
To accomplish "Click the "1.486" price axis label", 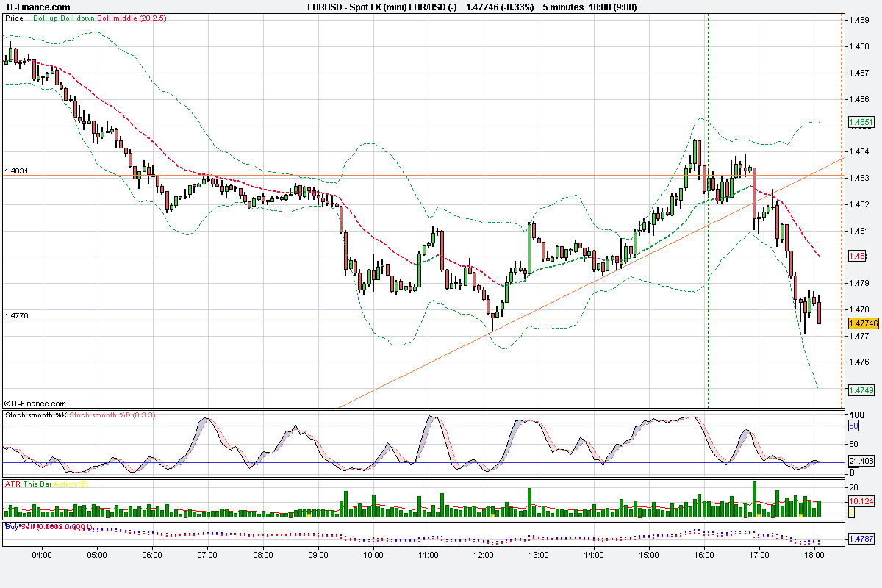I will [860, 99].
